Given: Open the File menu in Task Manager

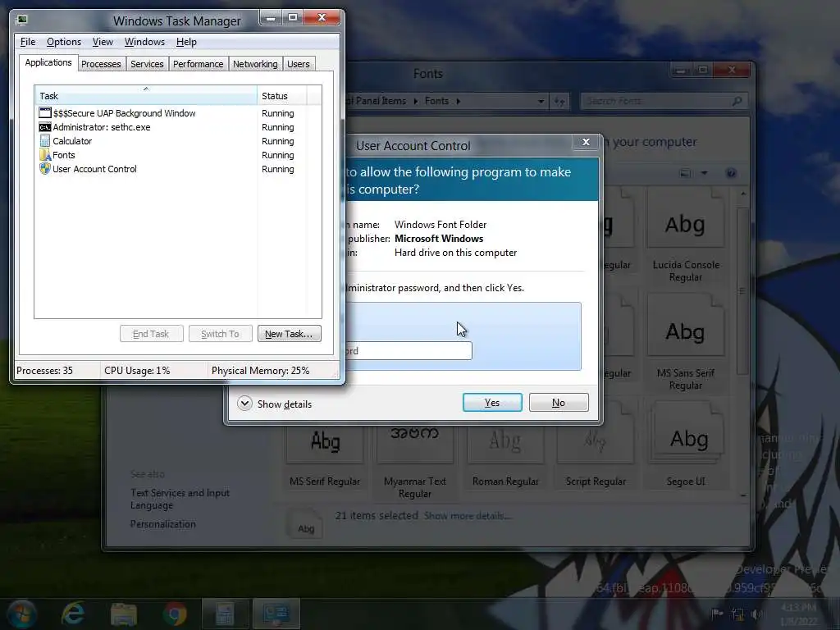Looking at the screenshot, I should click(28, 42).
